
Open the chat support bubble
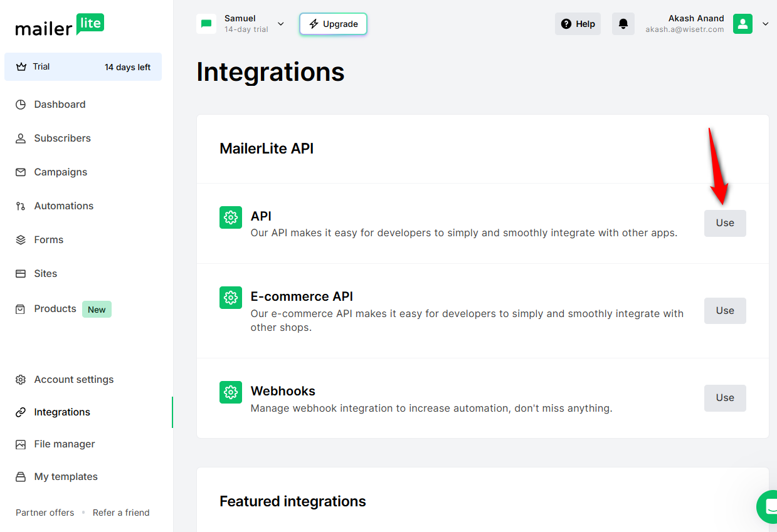[x=768, y=506]
